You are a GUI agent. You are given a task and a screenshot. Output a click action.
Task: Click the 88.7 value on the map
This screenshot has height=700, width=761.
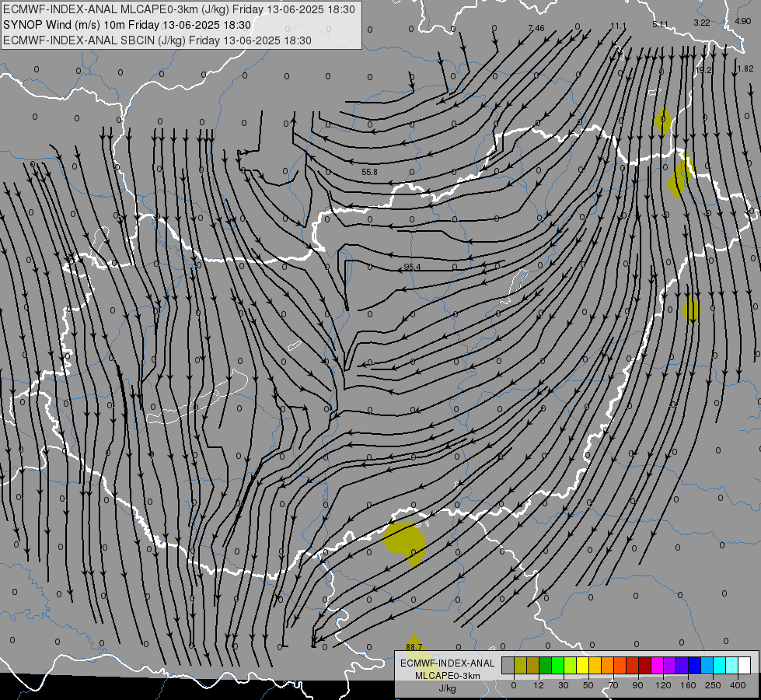tap(414, 647)
